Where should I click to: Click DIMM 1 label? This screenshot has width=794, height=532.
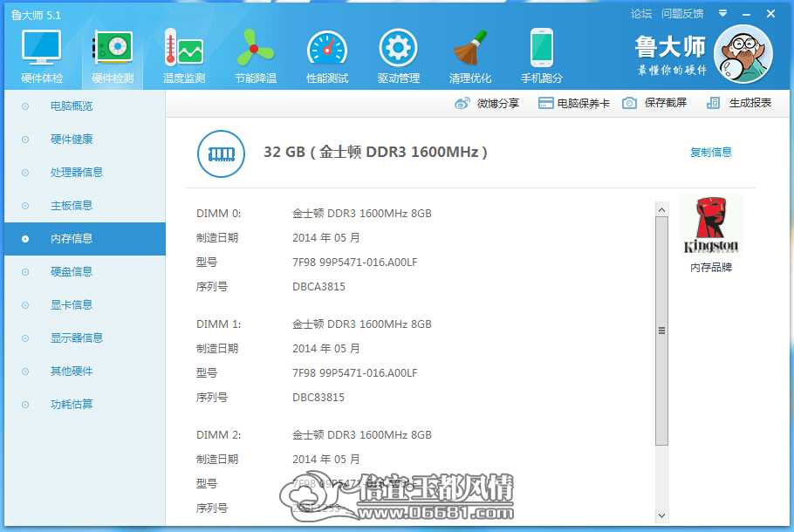(x=219, y=324)
